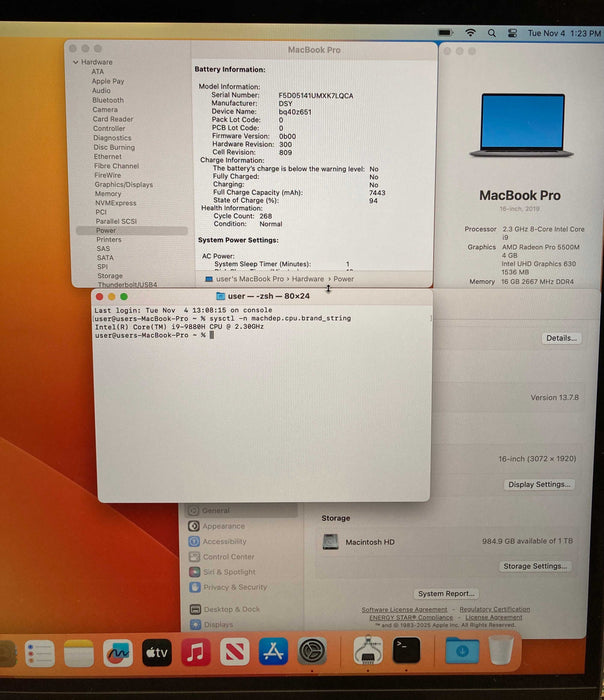
Task: Open the News app in Dock
Action: (234, 652)
